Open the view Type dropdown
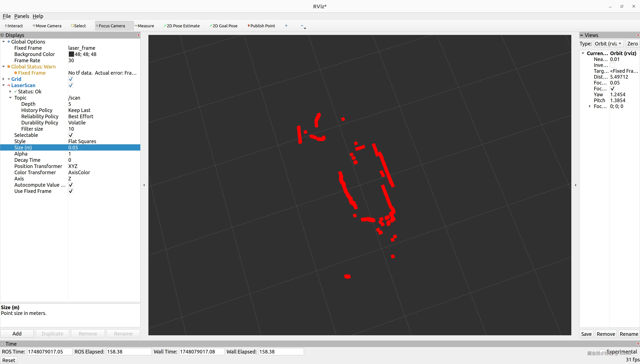Screen dimensions: 640x364 pyautogui.click(x=609, y=44)
